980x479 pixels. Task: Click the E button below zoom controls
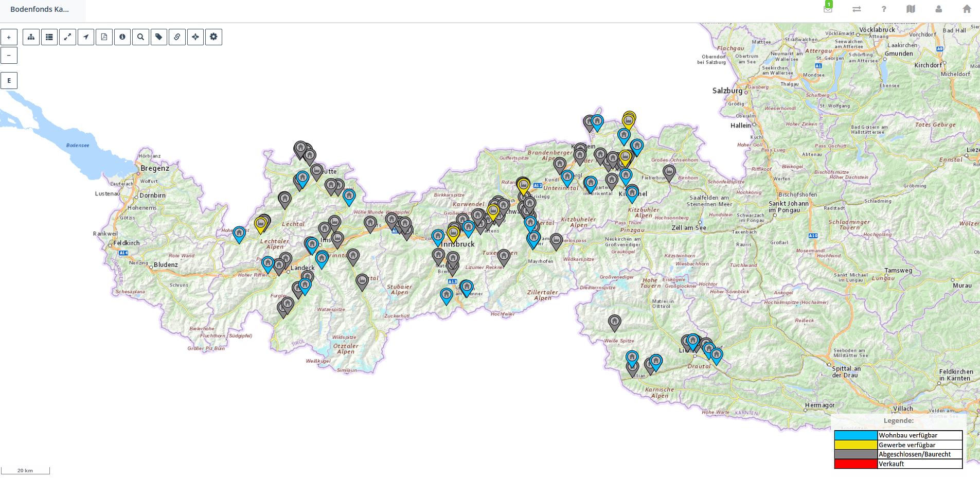9,81
